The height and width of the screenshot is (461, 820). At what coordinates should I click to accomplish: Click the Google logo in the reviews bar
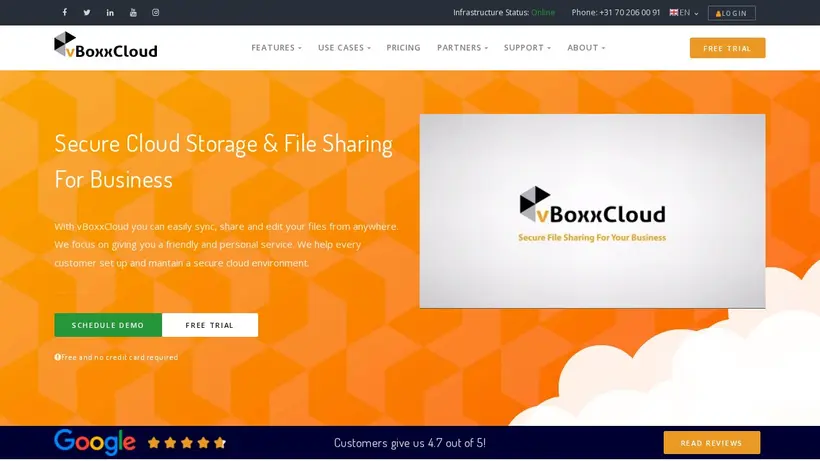95,442
